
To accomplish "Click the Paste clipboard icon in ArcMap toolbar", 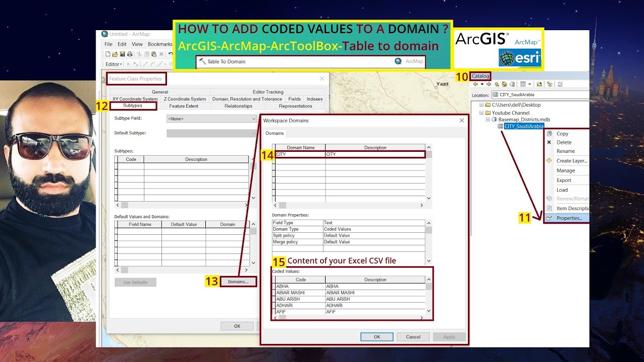I will click(x=154, y=54).
